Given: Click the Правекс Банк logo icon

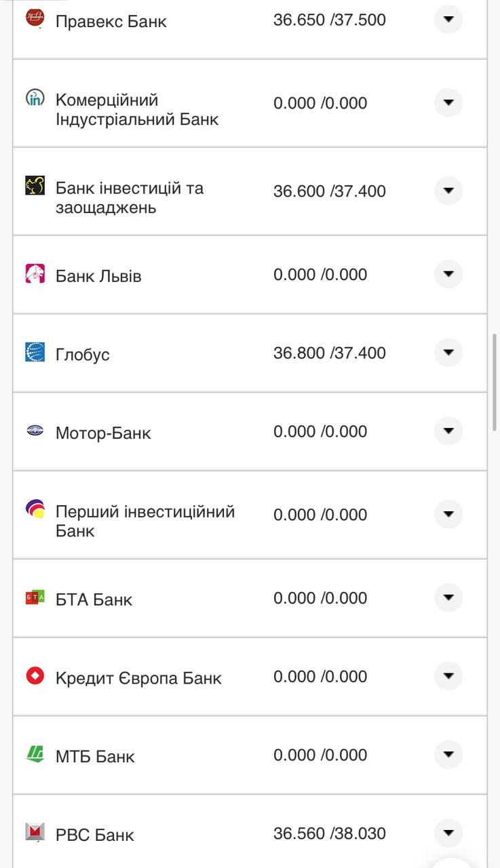Looking at the screenshot, I should [x=35, y=18].
